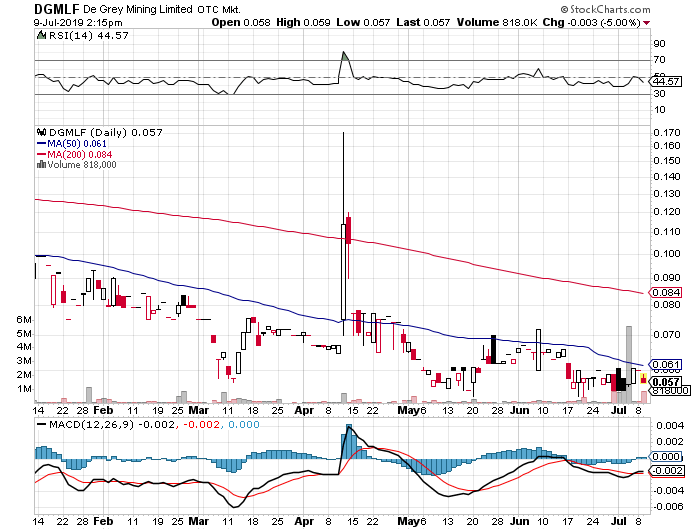Viewport: 700px width, 530px height.
Task: Click Jun on the price chart date axis
Action: coord(520,410)
